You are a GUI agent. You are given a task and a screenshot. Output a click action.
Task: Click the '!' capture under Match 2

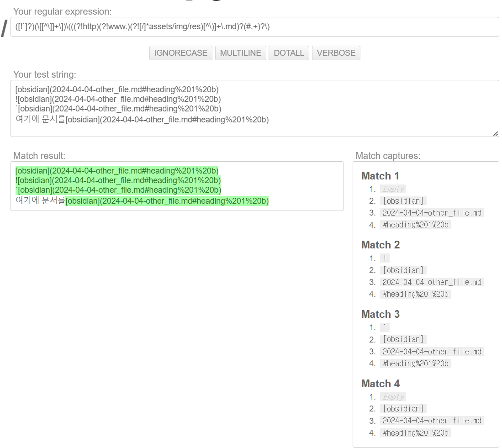pos(385,258)
